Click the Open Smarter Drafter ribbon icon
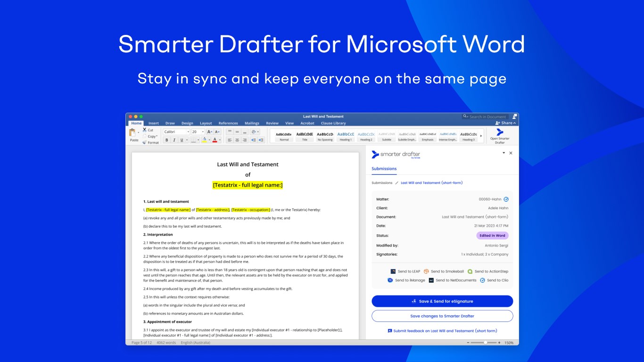Screen dimensions: 644x362 500,132
